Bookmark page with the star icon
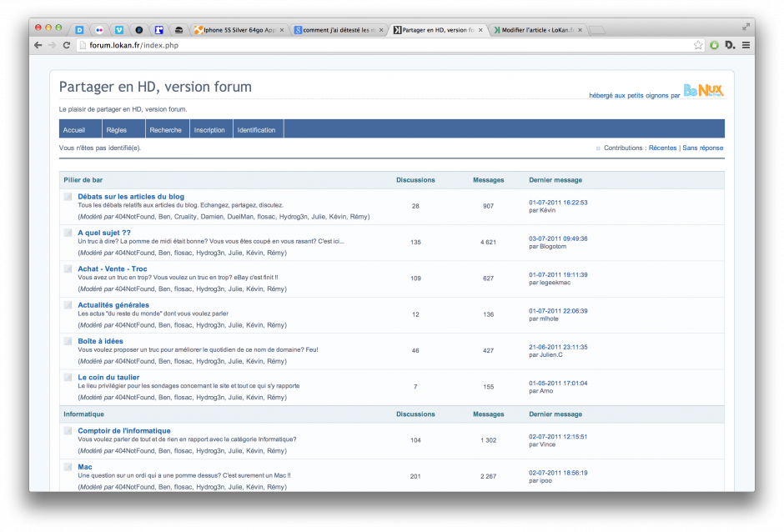 (x=698, y=46)
